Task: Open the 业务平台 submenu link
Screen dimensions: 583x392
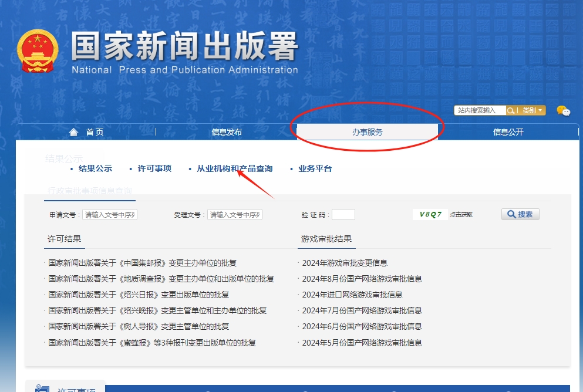Action: (315, 168)
